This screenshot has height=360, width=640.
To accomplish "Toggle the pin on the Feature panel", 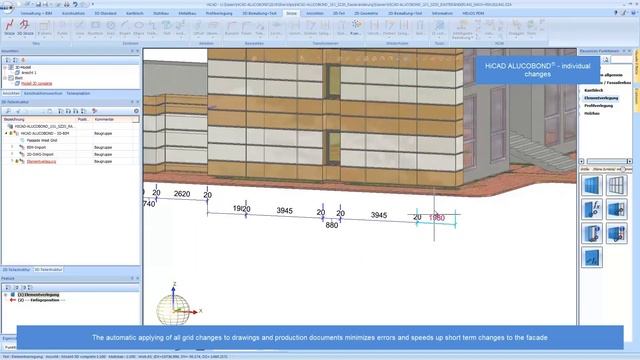I will (x=132, y=278).
